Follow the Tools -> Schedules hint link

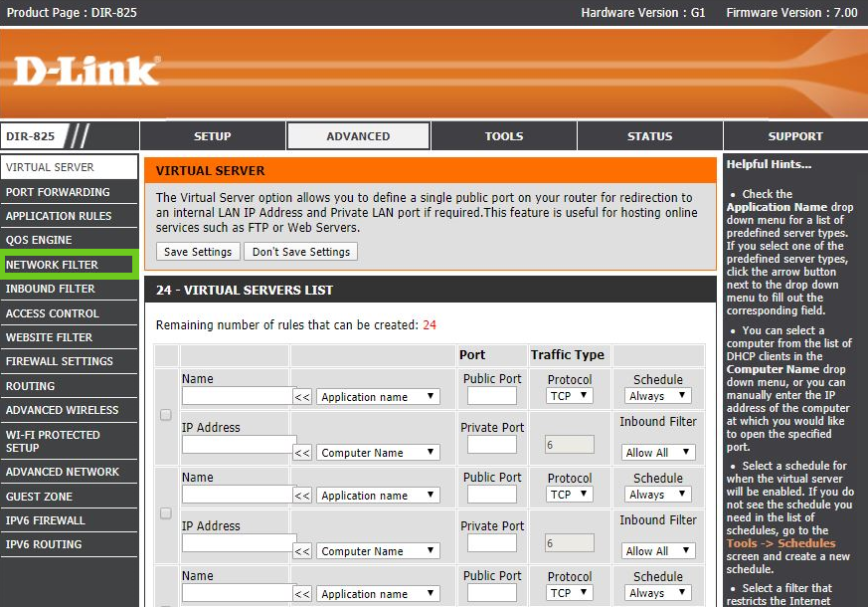coord(780,543)
